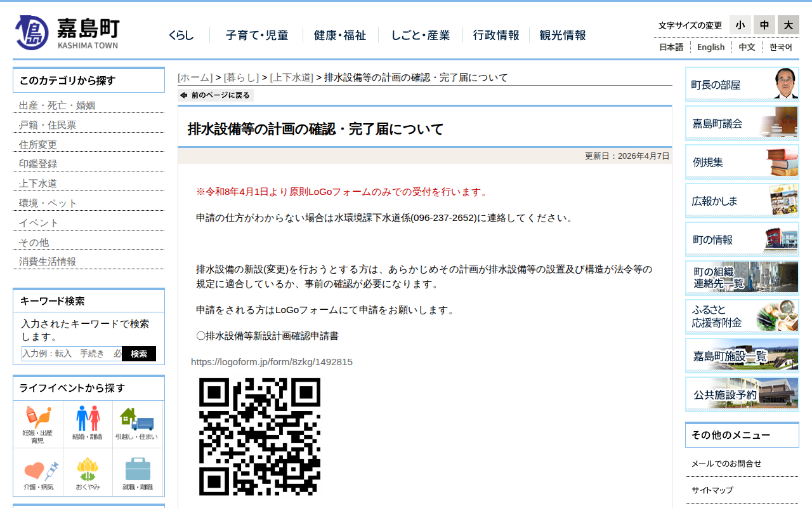The height and width of the screenshot is (508, 812).
Task: Open the 例規集 banner
Action: click(x=742, y=162)
